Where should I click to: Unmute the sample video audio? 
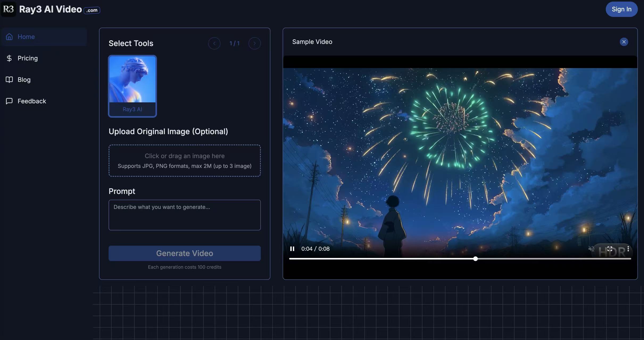pos(591,249)
